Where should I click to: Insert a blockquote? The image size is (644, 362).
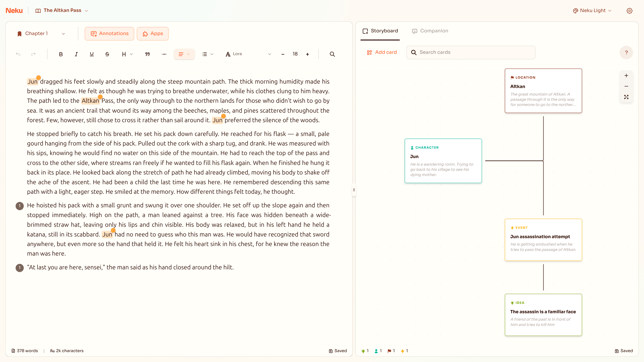coord(148,54)
